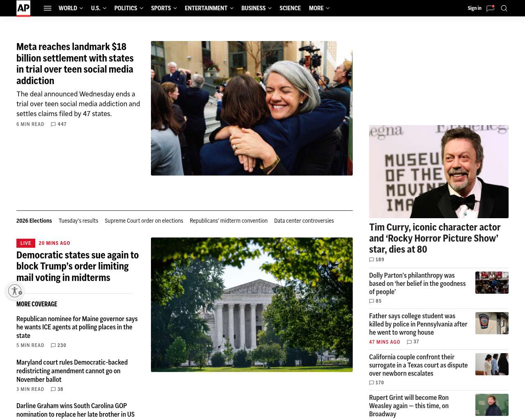Viewport: 525px width, 420px height.
Task: Open comments icon on Tim Curry story
Action: [x=372, y=260]
